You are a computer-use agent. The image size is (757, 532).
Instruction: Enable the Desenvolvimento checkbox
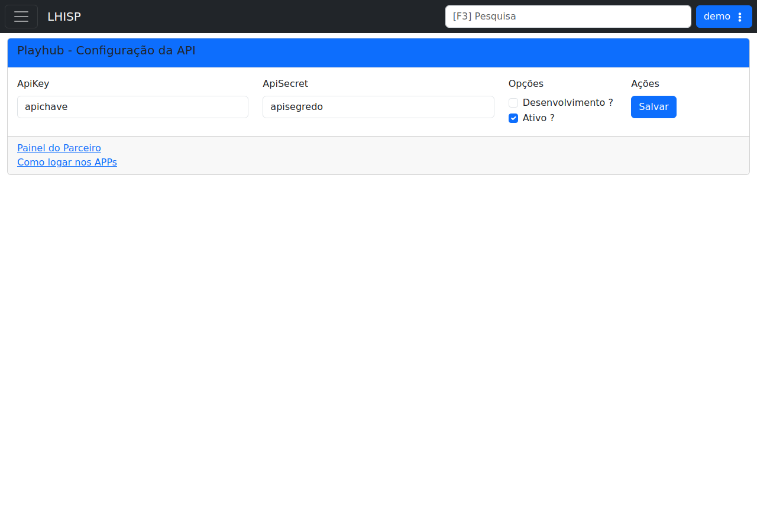(513, 103)
